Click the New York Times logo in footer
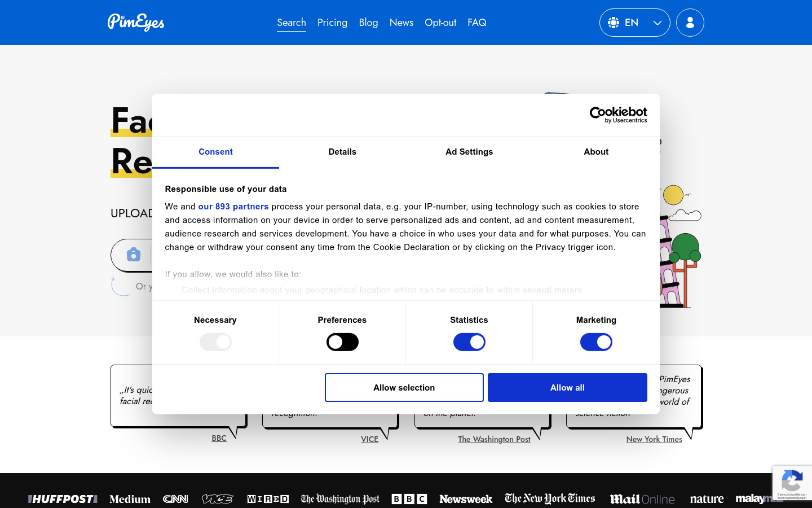Viewport: 812px width, 508px height. click(550, 498)
